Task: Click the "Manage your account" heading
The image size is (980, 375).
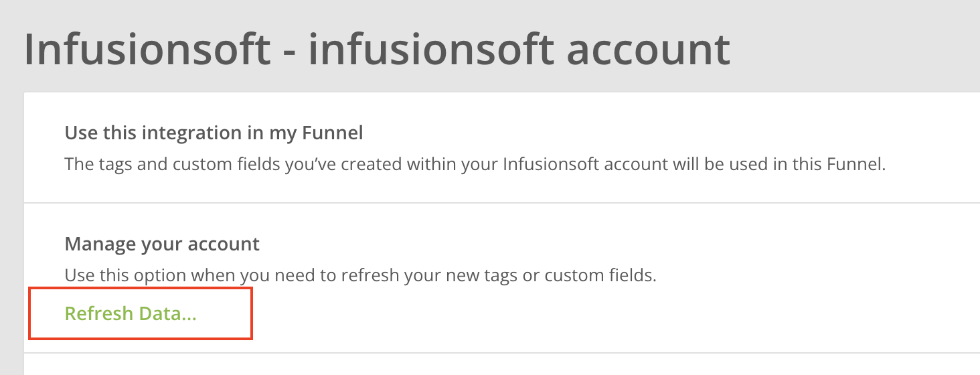Action: 162,244
